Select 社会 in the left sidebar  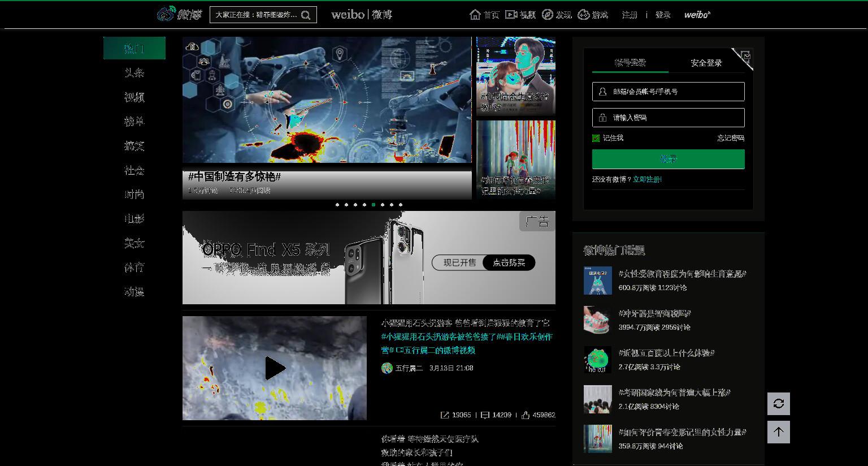tap(134, 170)
